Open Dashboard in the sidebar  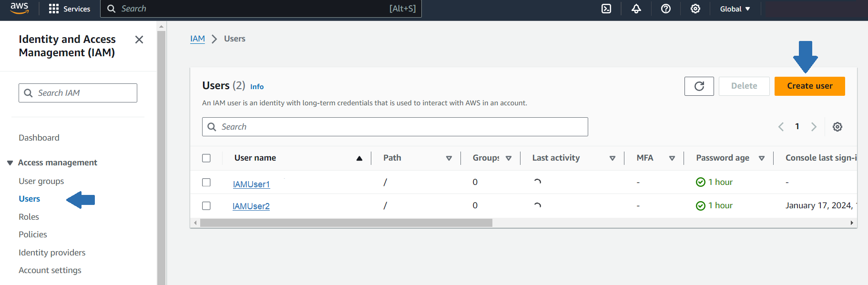click(x=39, y=138)
